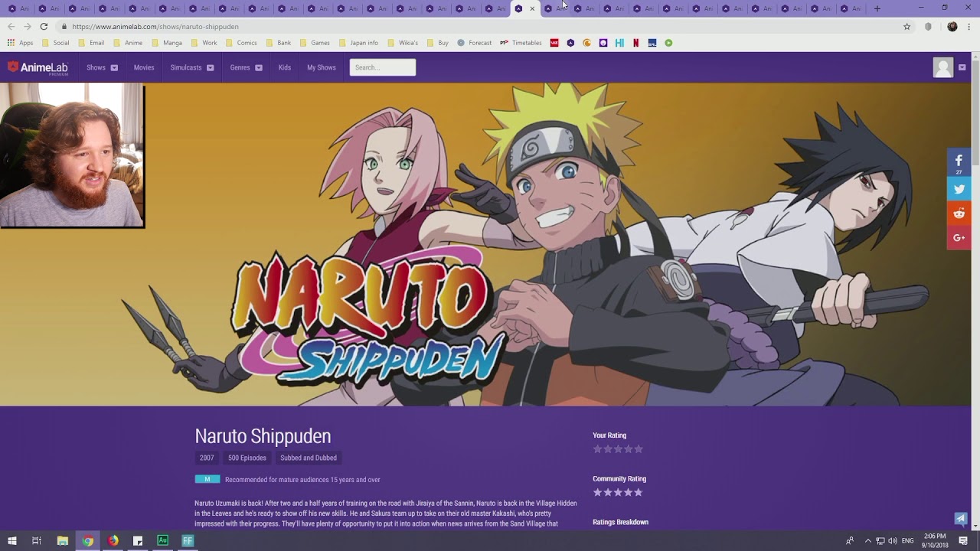Open the Wikia's bookmarks folder
Viewport: 980px width, 551px height.
tap(403, 43)
